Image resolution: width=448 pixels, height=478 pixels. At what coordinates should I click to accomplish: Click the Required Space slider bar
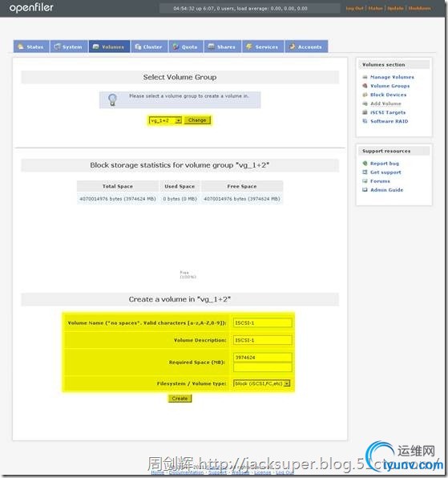(263, 367)
